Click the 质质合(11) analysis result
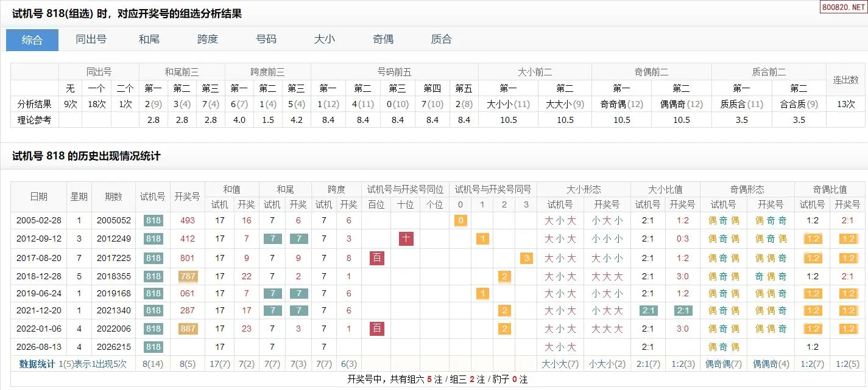Viewport: 868px width, 390px height. 741,104
